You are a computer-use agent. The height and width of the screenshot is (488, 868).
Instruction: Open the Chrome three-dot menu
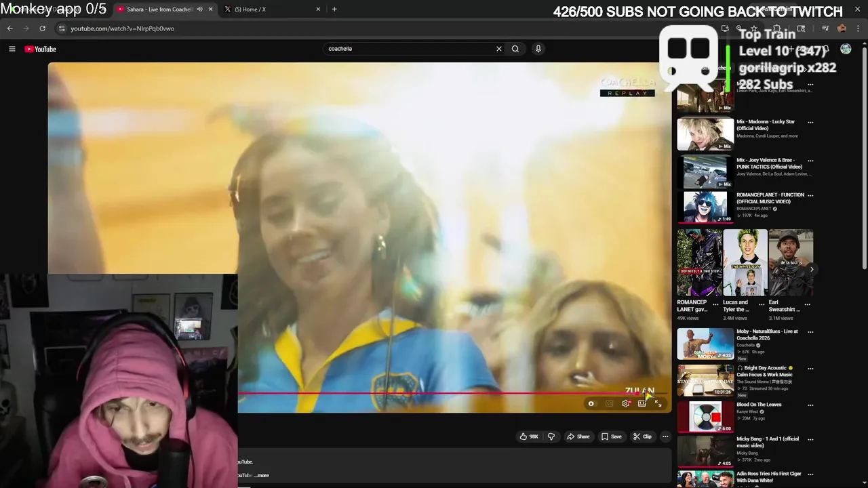tap(856, 28)
